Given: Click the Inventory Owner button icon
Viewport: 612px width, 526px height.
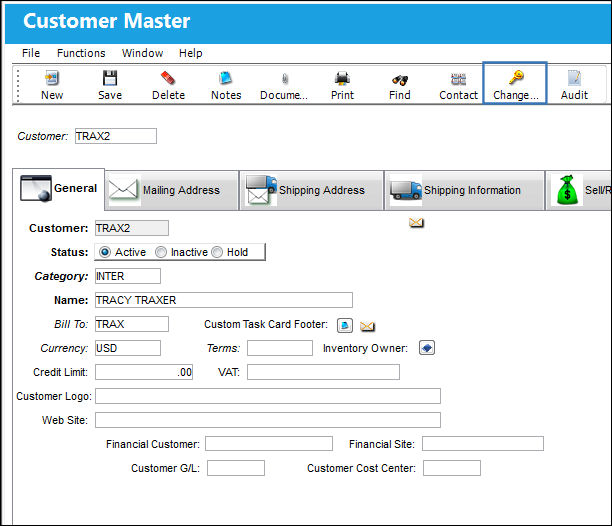Looking at the screenshot, I should coord(427,347).
